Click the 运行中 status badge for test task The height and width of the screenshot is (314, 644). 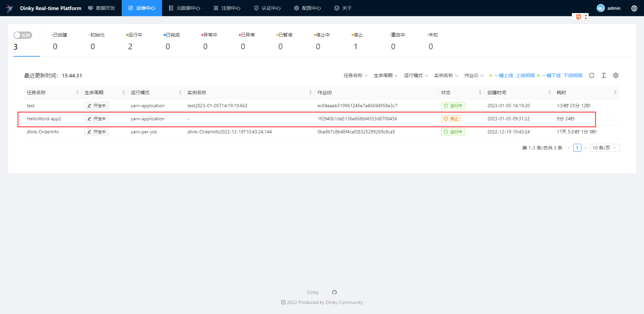[452, 105]
